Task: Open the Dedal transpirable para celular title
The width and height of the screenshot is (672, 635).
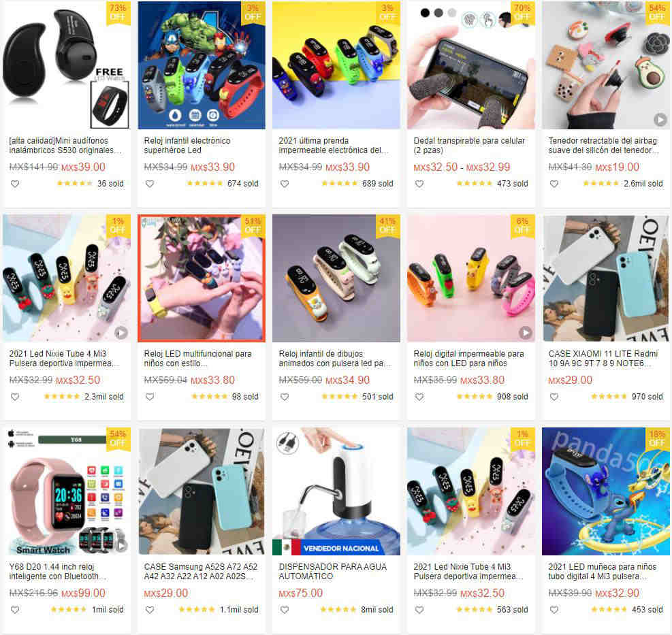Action: (x=469, y=145)
